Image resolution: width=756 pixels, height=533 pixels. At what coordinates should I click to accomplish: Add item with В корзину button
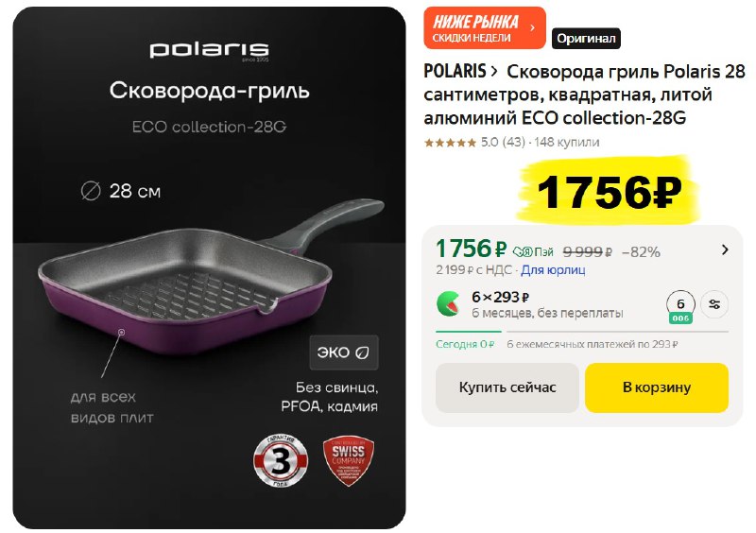point(656,387)
